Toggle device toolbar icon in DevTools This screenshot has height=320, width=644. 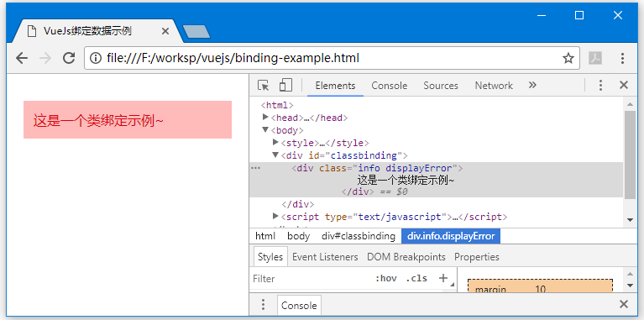click(x=285, y=85)
